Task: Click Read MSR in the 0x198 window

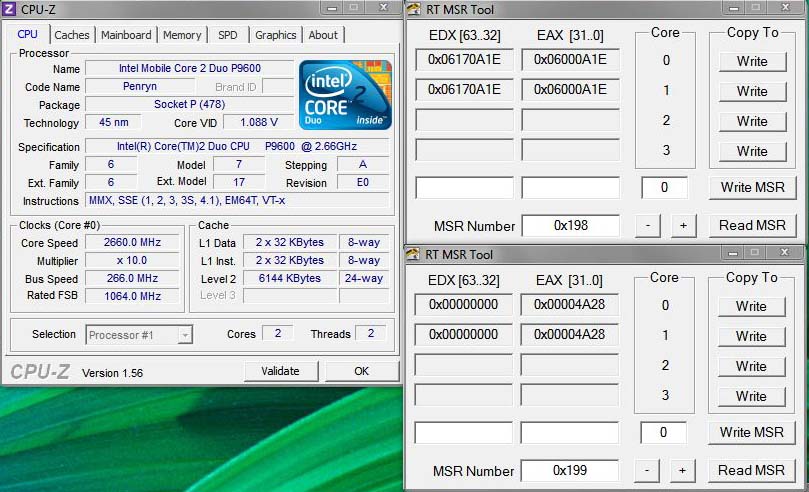Action: [x=752, y=225]
